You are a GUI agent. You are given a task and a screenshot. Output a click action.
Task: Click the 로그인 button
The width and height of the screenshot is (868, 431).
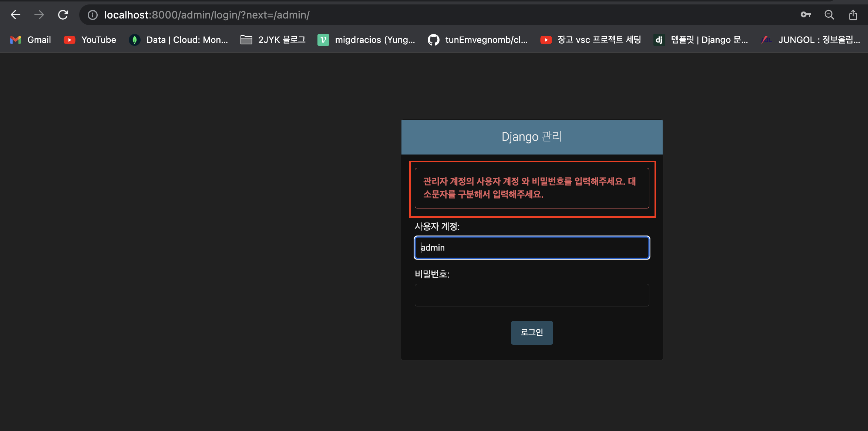pyautogui.click(x=532, y=333)
